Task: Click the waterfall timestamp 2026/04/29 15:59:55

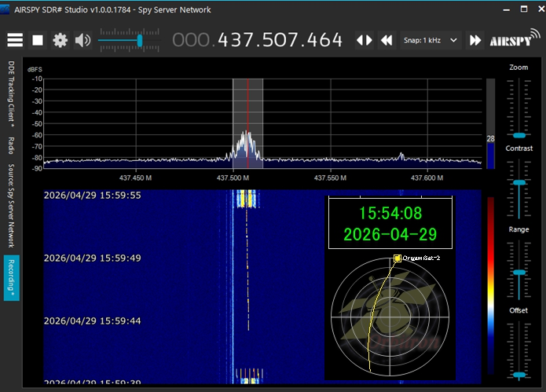Action: (x=92, y=196)
